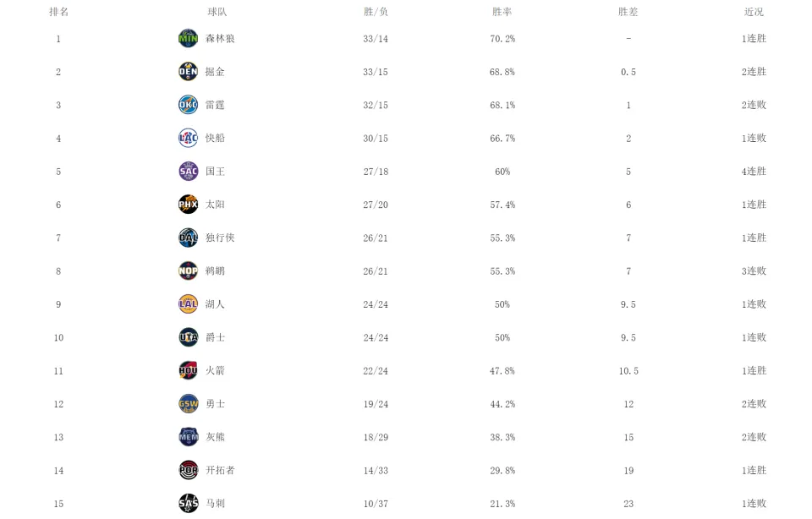Click the Lakers LAL team logo
This screenshot has width=812, height=519.
pos(188,303)
